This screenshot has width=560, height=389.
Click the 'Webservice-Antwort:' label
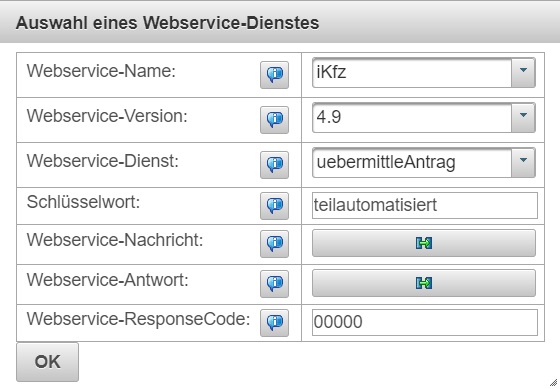108,280
